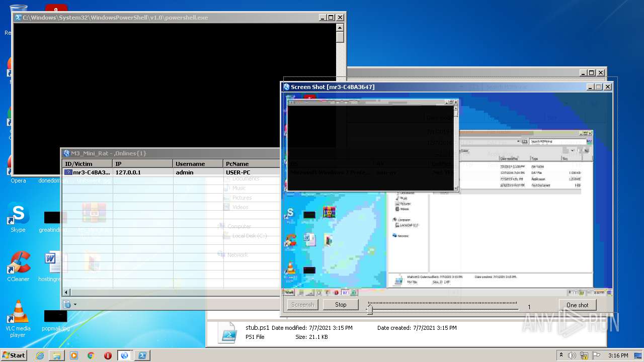The height and width of the screenshot is (362, 644).
Task: Click PowerShell scrollbar up arrow
Action: point(340,28)
